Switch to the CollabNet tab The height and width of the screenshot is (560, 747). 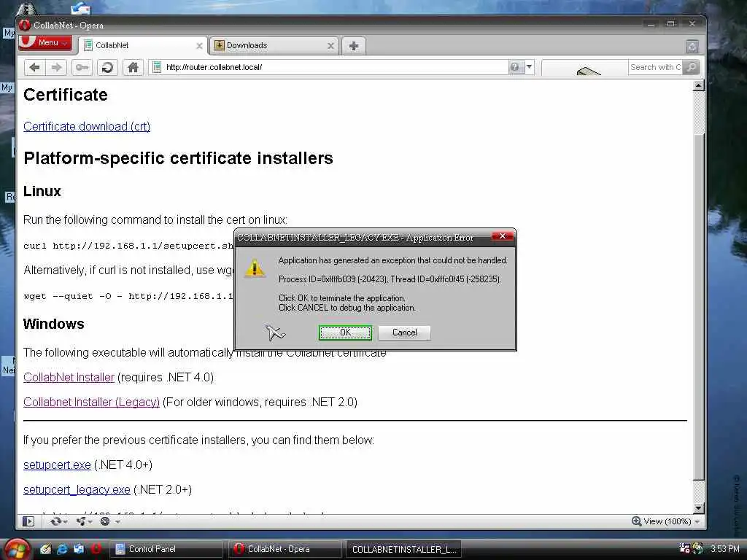coord(143,46)
